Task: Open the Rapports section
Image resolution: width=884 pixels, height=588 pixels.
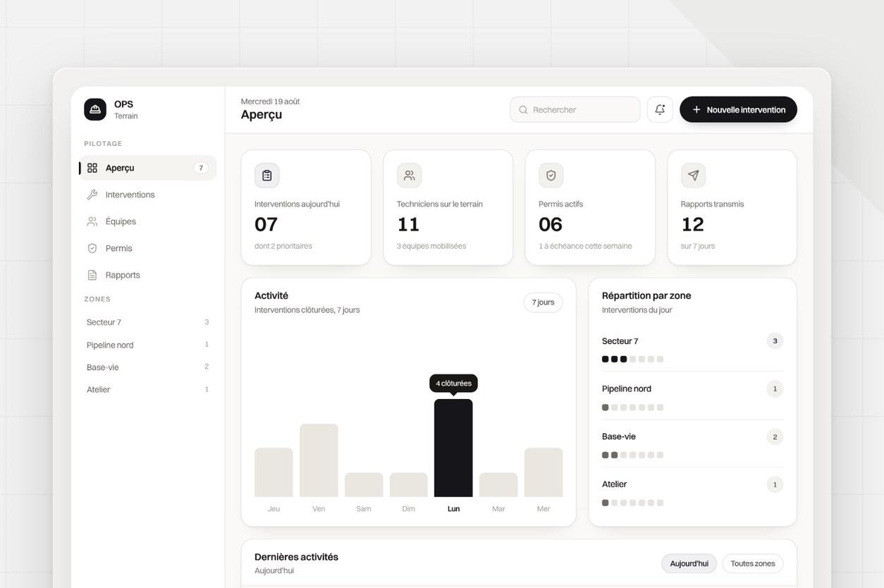Action: 147,275
